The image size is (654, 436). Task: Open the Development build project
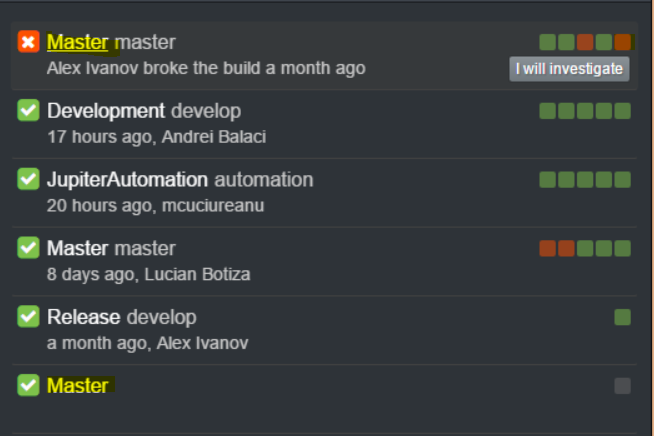[106, 111]
